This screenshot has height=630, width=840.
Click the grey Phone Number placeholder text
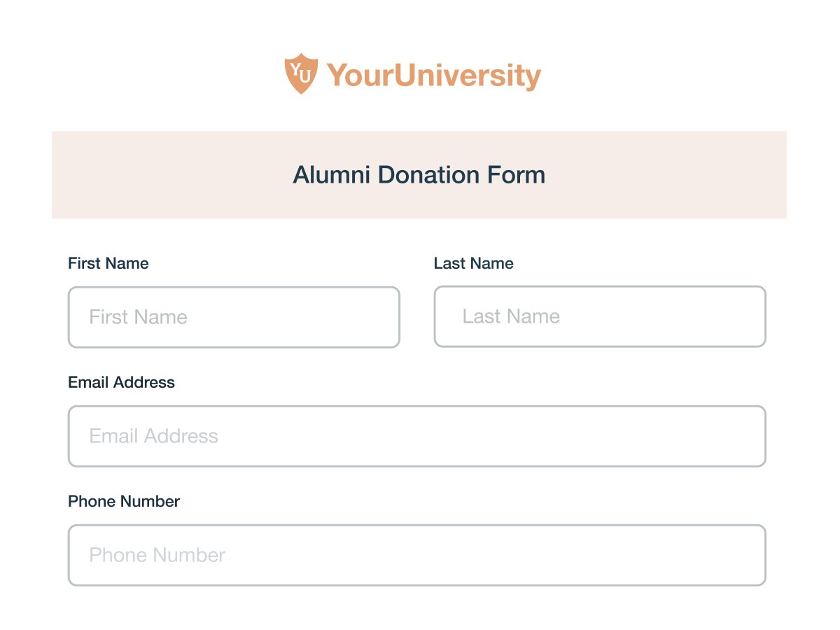pyautogui.click(x=157, y=555)
